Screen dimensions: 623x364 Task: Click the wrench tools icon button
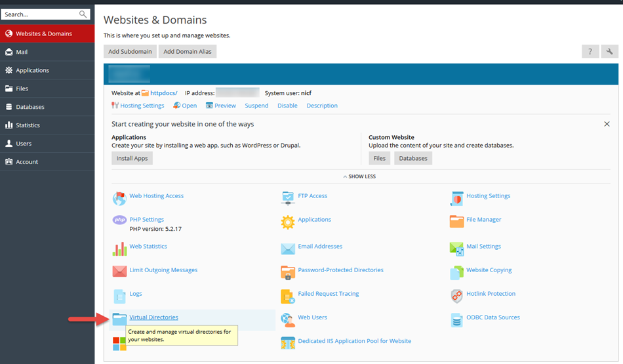(x=610, y=51)
